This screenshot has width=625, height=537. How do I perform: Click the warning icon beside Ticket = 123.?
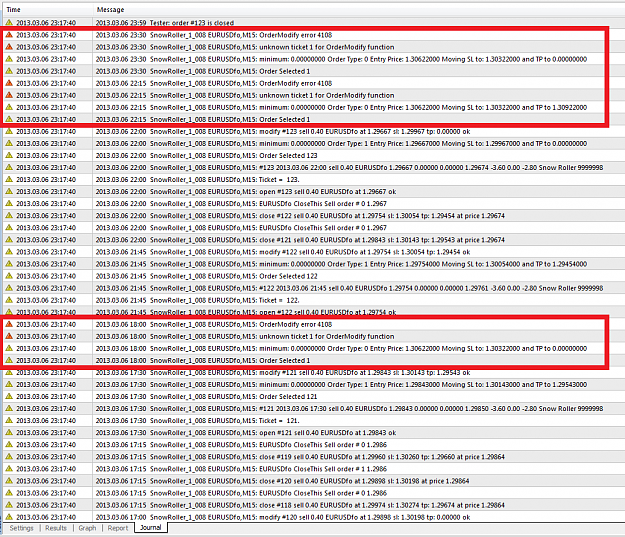click(x=9, y=179)
